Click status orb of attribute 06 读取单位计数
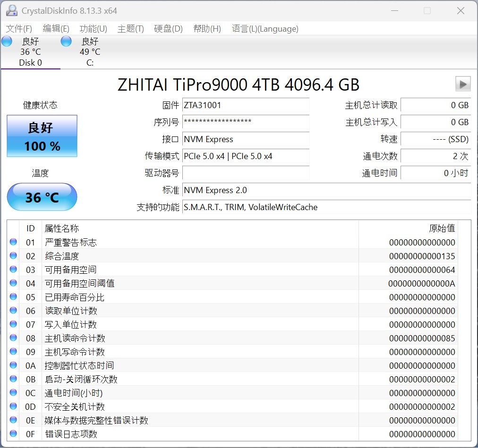 13,310
